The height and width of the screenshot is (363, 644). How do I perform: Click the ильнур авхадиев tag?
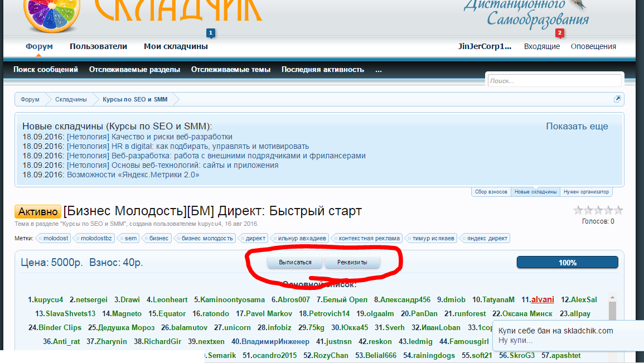299,238
